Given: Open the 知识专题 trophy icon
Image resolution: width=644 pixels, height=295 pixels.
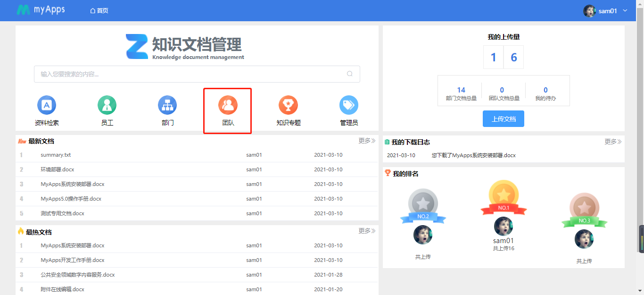Looking at the screenshot, I should click(x=288, y=105).
